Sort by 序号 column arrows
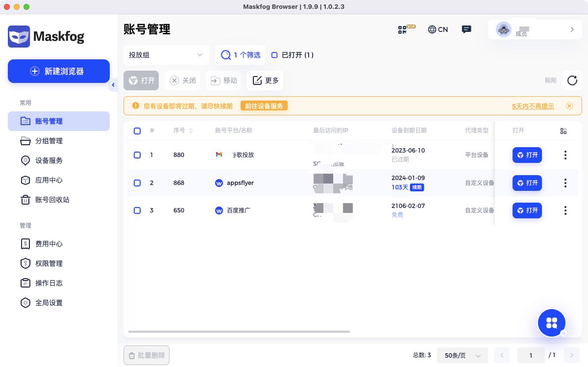The width and height of the screenshot is (588, 367). (x=191, y=131)
